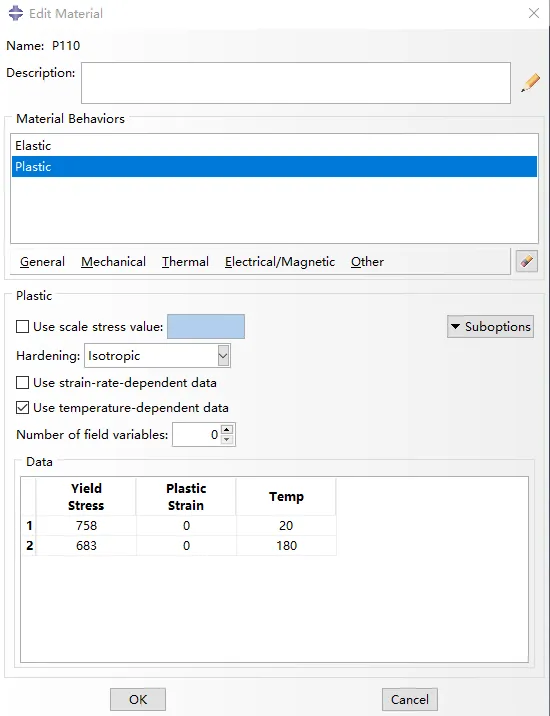Click the scale stress value field

click(206, 326)
